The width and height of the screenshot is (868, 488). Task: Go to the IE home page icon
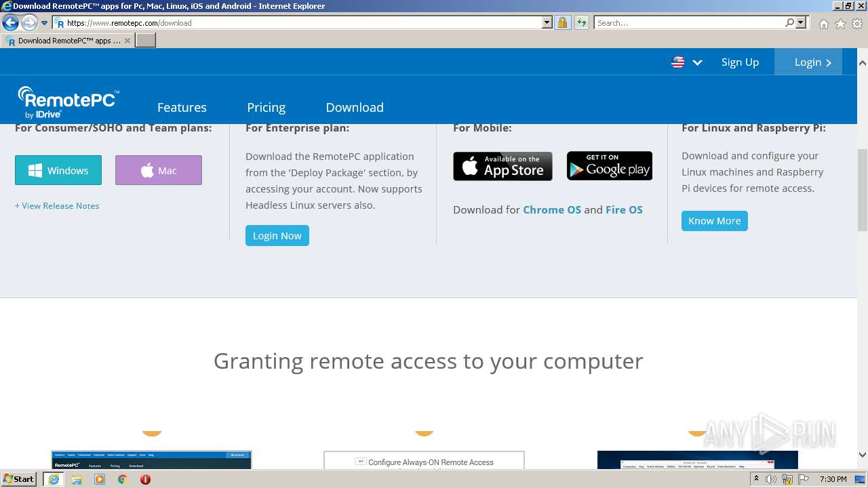[823, 24]
